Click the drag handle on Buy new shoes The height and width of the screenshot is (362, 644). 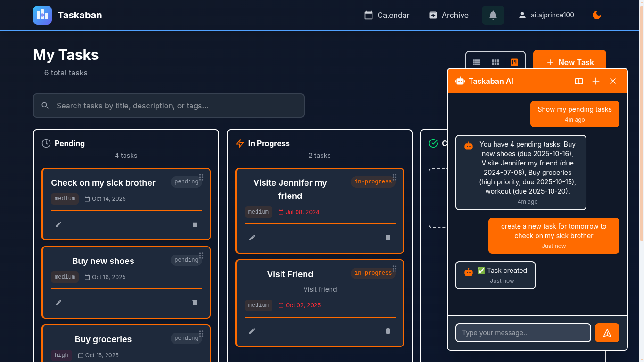(201, 255)
